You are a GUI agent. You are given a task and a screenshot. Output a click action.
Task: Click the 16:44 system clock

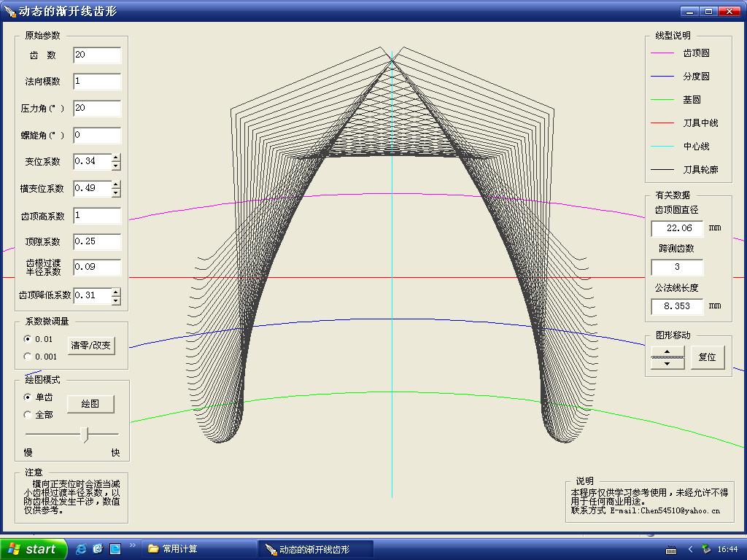(x=727, y=550)
